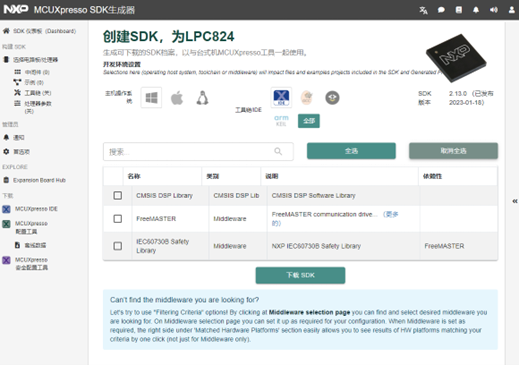Click the examples node-graph icon in sidebar
Viewport: 519px width, 365px height.
pos(17,82)
